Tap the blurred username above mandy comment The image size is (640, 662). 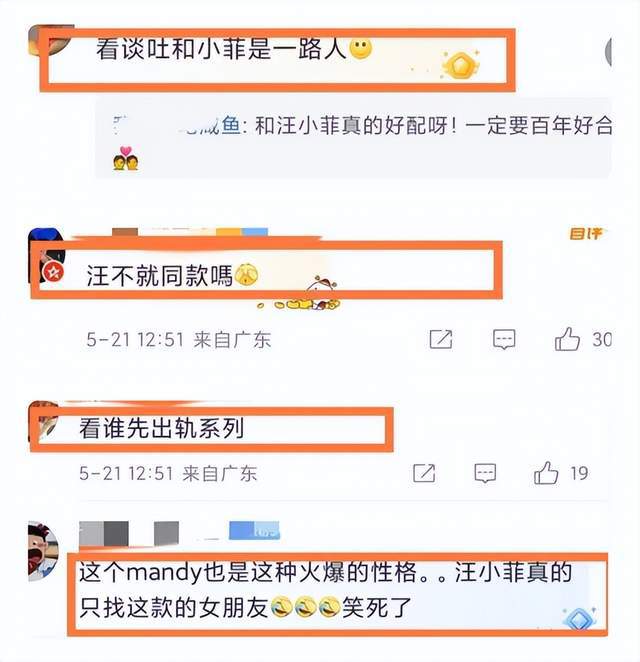[129, 534]
